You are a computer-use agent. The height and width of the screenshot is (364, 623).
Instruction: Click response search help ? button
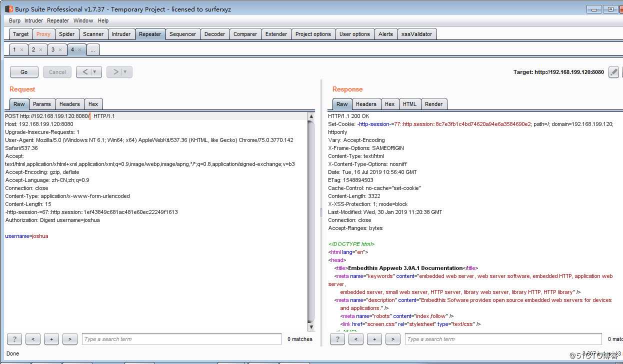337,339
